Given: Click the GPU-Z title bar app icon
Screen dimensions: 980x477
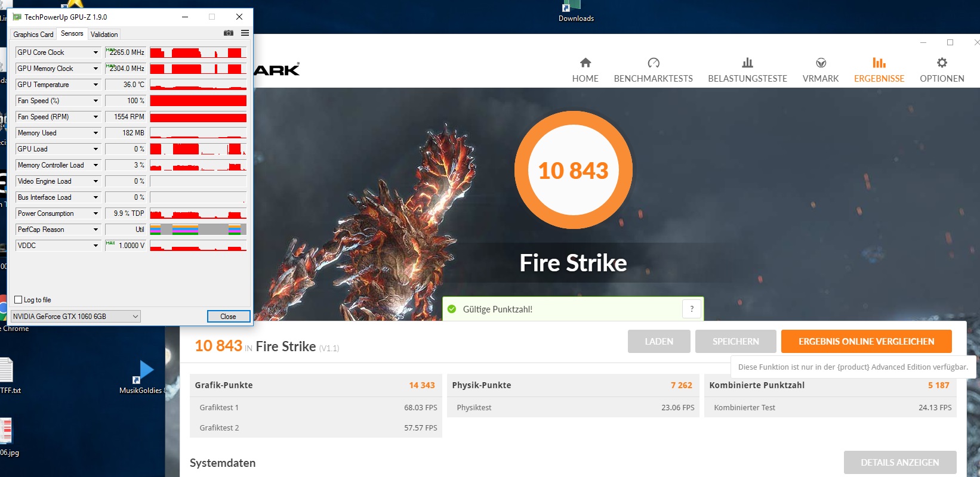Looking at the screenshot, I should point(17,17).
